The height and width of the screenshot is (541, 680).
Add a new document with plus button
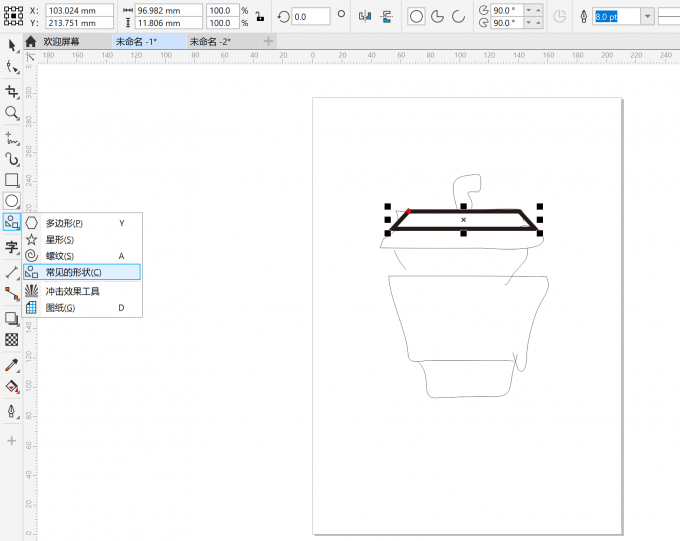[268, 41]
